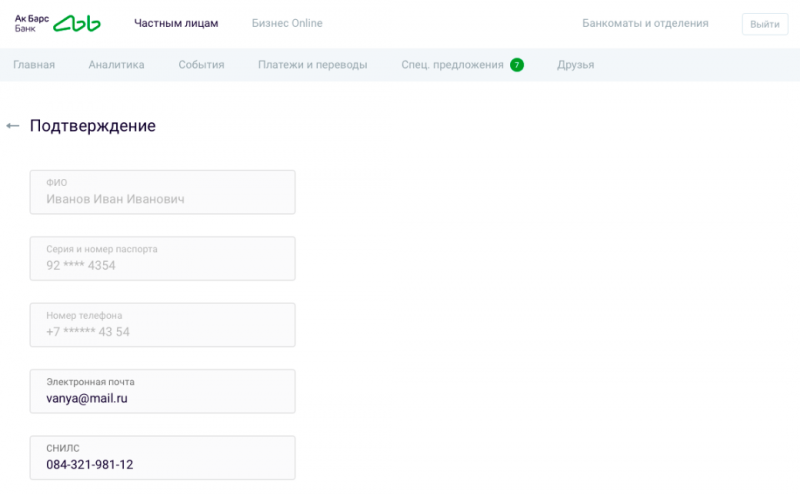The height and width of the screenshot is (494, 800).
Task: Click the Номер телефона field
Action: [x=163, y=324]
